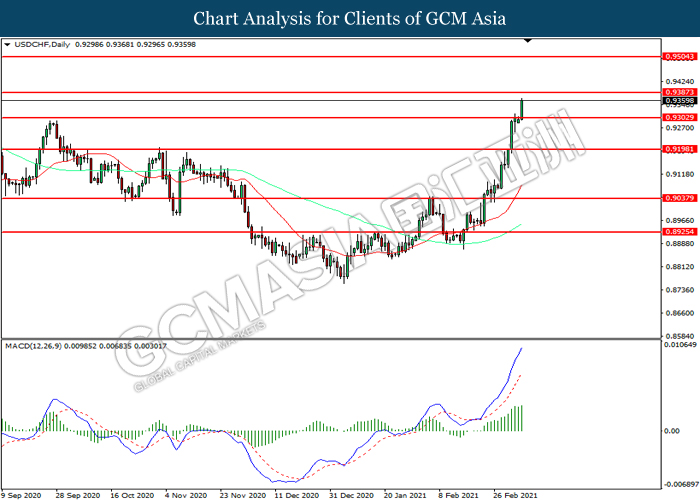700x500 pixels.
Task: Click the 23 Nov 2020 date label
Action: click(x=242, y=495)
